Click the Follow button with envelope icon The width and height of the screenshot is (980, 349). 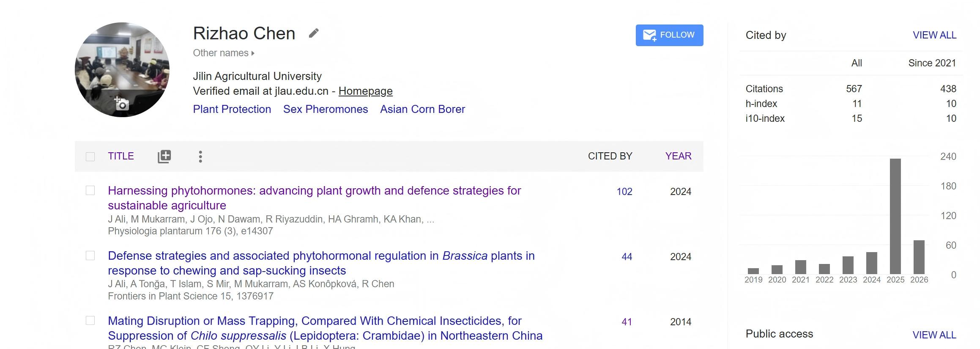tap(669, 35)
